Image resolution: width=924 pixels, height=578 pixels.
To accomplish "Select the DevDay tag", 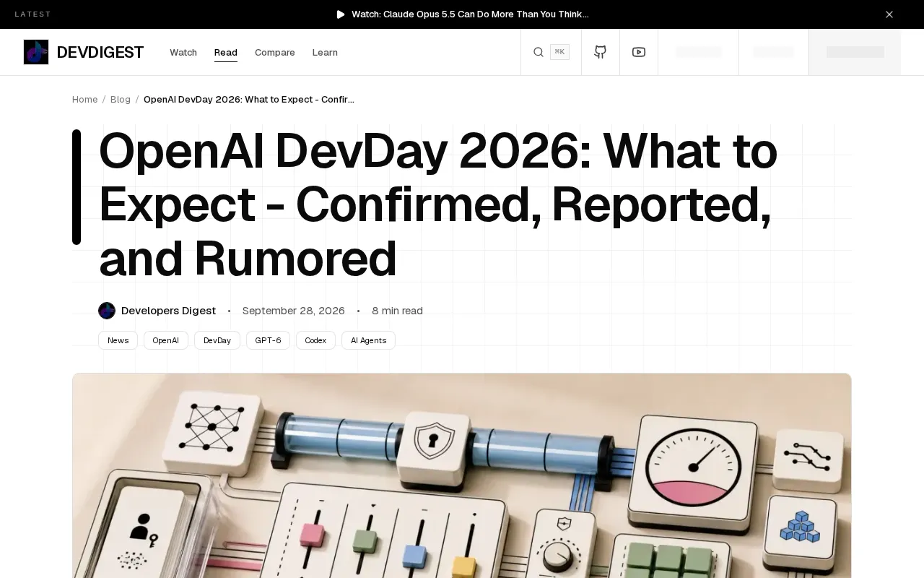I will tap(217, 340).
